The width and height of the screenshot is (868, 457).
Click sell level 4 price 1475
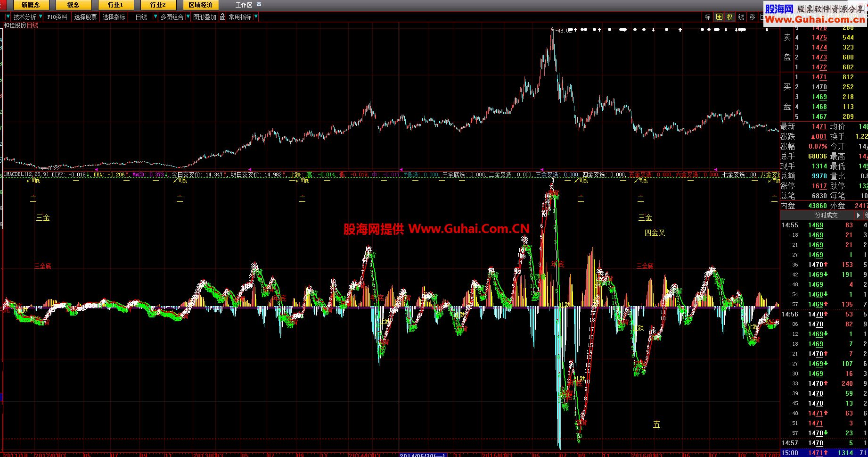point(819,37)
